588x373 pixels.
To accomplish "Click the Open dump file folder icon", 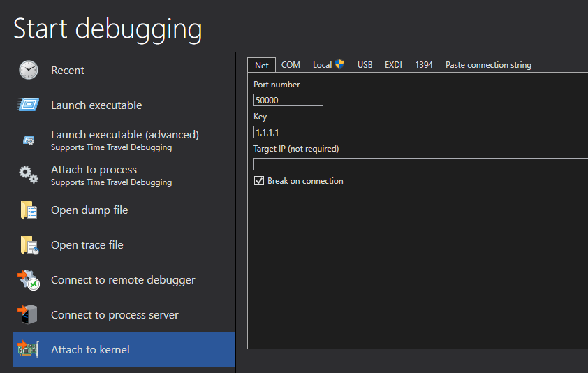I will [x=29, y=210].
